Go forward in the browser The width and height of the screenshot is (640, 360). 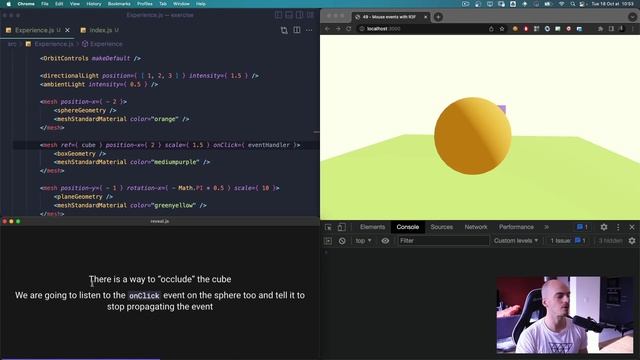coord(338,29)
